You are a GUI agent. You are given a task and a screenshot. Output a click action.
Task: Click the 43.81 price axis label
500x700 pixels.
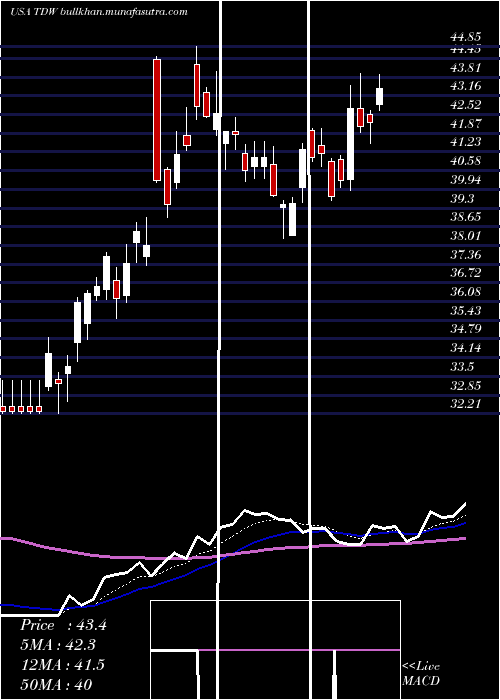point(466,68)
